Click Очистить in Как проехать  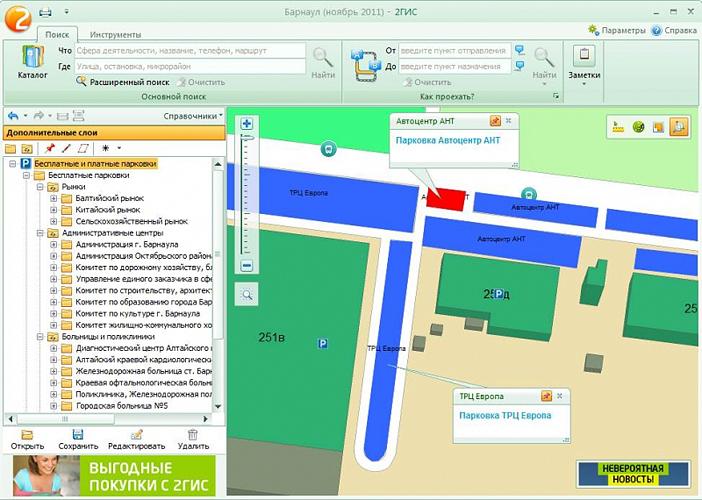tap(427, 82)
